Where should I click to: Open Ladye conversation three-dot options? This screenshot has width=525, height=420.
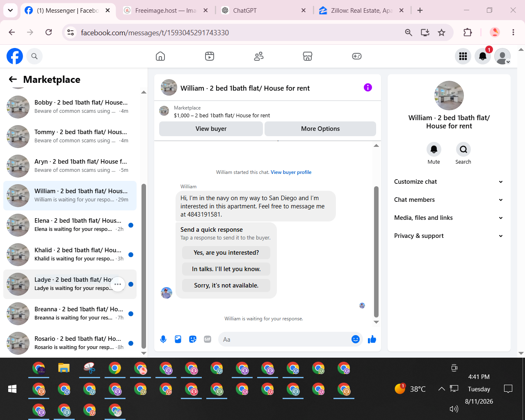coord(118,284)
